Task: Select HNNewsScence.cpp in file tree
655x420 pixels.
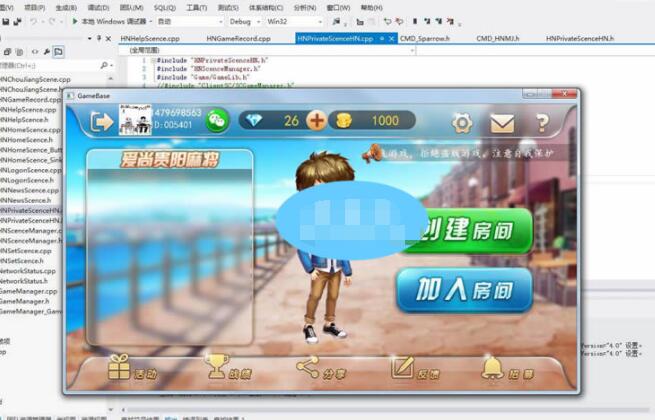Action: (x=29, y=191)
